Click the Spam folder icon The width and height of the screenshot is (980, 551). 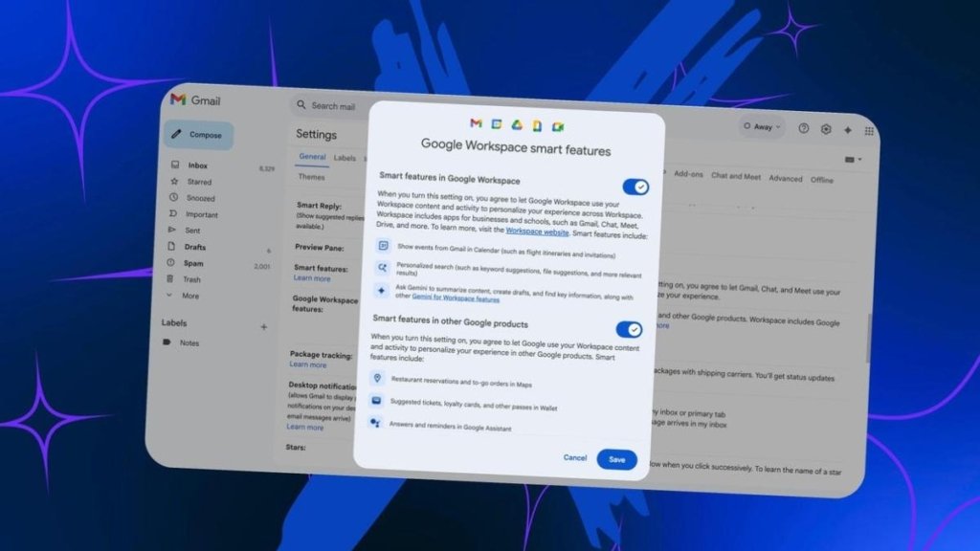[170, 262]
